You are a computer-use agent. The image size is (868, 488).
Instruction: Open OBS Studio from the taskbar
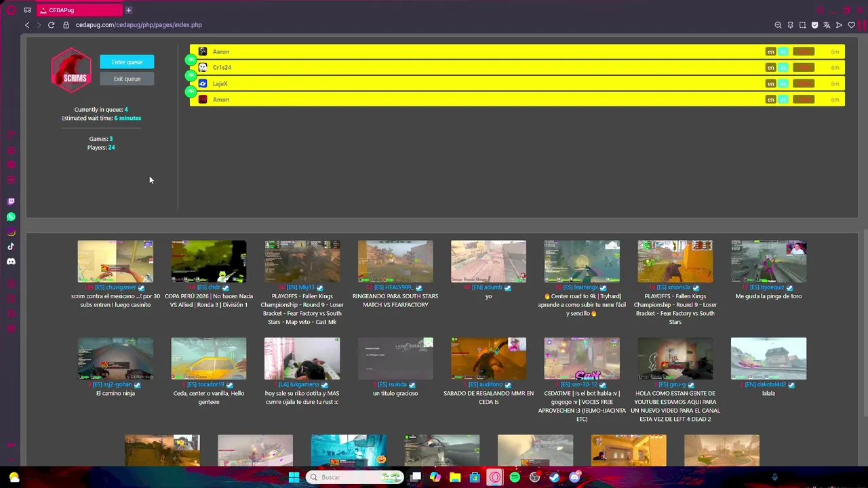534,477
